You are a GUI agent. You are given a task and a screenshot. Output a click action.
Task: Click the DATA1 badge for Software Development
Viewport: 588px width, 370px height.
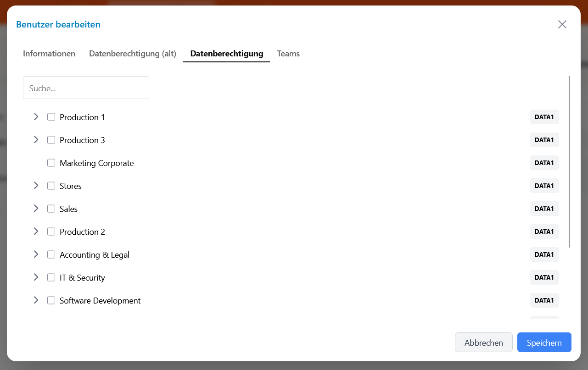[x=544, y=300]
